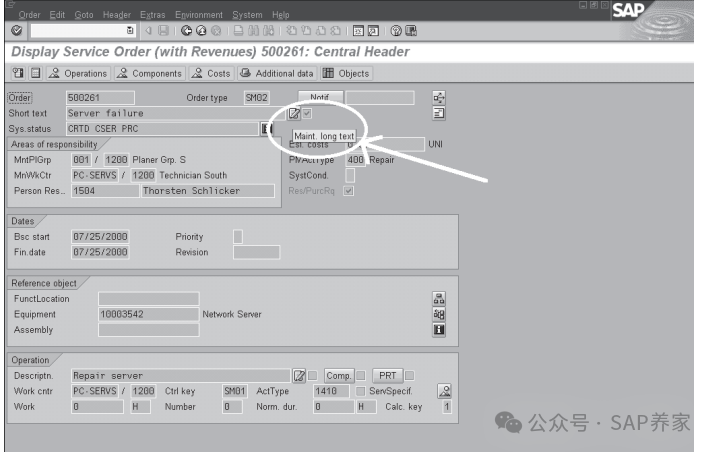Viewport: 714px width, 452px height.
Task: Click structure icon beside FunctLocation row
Action: pos(439,299)
